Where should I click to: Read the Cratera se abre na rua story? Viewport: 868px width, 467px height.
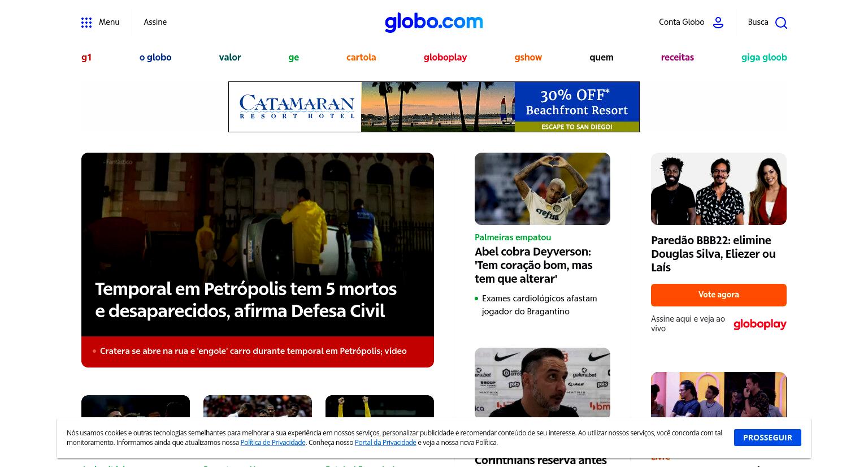pos(253,351)
